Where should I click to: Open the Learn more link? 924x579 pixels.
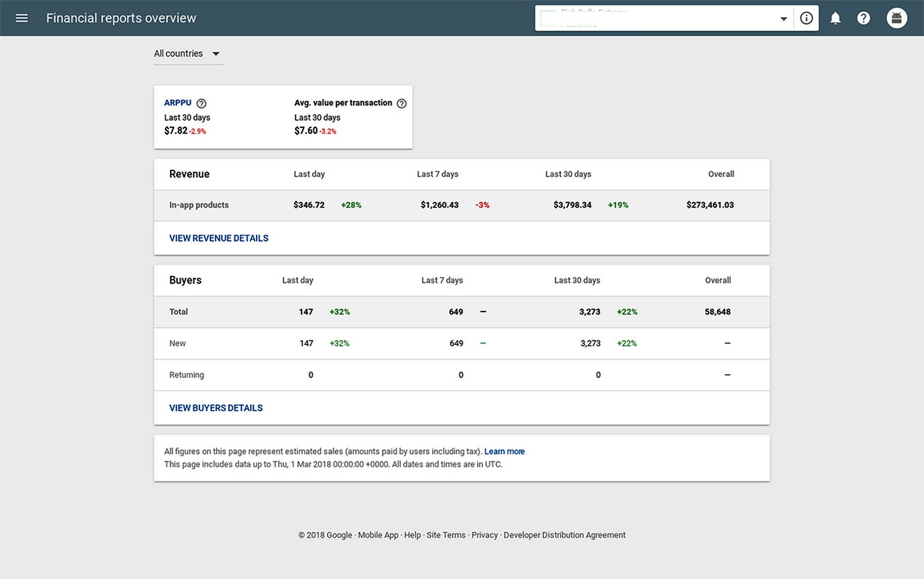(x=504, y=452)
